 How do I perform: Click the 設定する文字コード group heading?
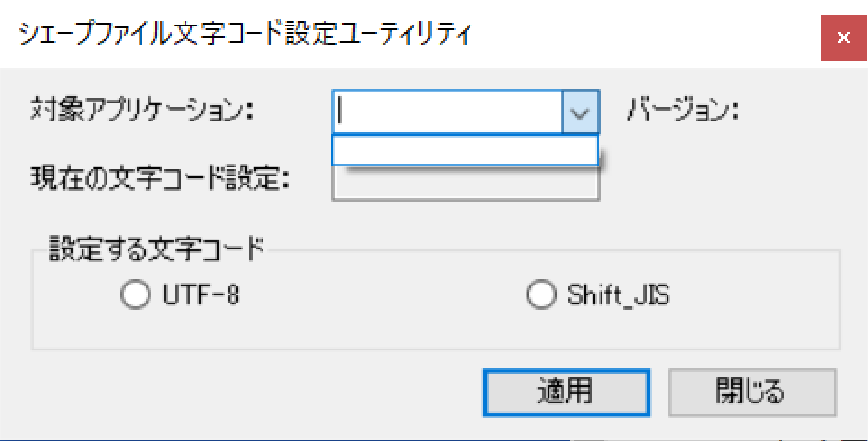pos(154,248)
